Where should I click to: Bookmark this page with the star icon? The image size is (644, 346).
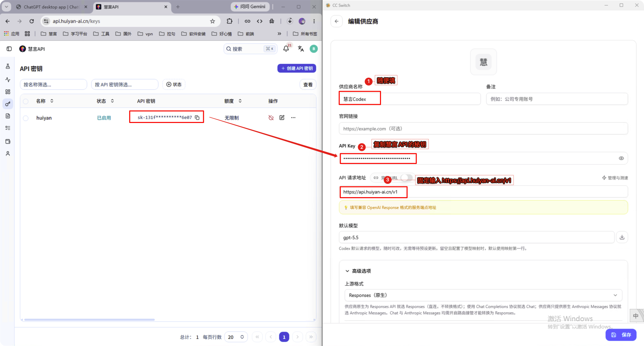coord(213,21)
